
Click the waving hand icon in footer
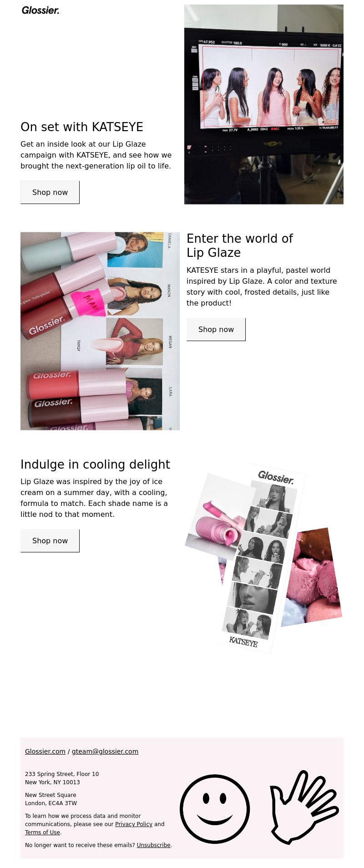point(304,807)
